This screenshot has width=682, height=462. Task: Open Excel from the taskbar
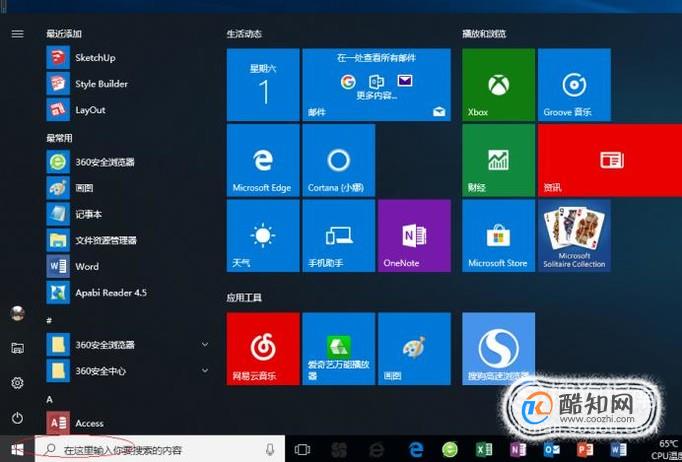click(484, 450)
